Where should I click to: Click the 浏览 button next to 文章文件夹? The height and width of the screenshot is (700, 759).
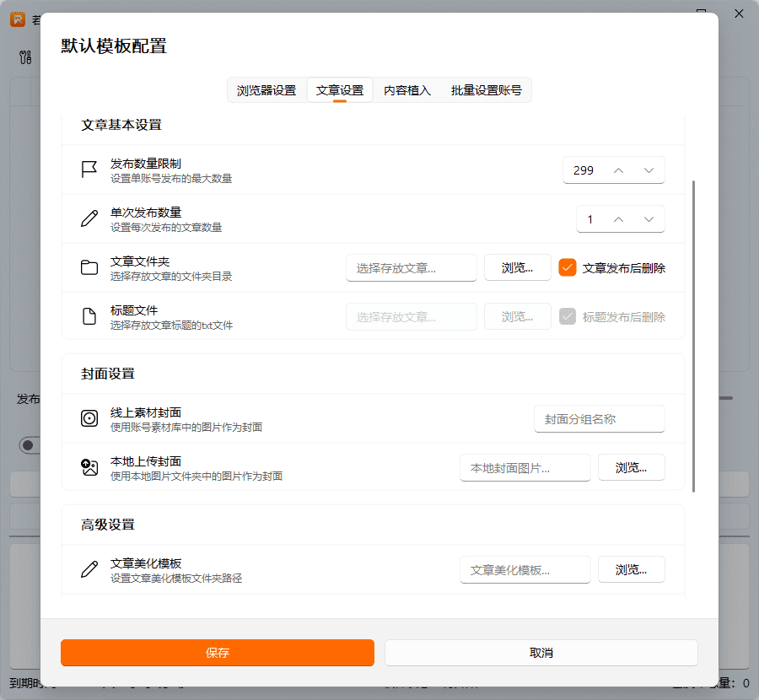click(x=517, y=267)
